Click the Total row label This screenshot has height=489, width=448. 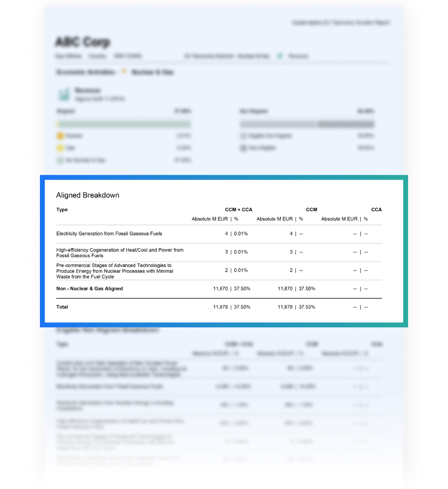pos(62,307)
